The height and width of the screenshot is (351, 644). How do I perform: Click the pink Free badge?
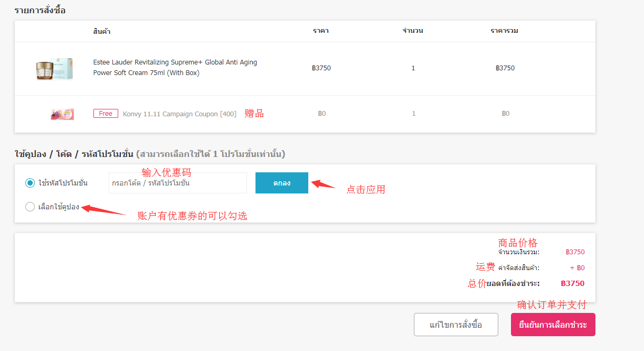pos(106,114)
